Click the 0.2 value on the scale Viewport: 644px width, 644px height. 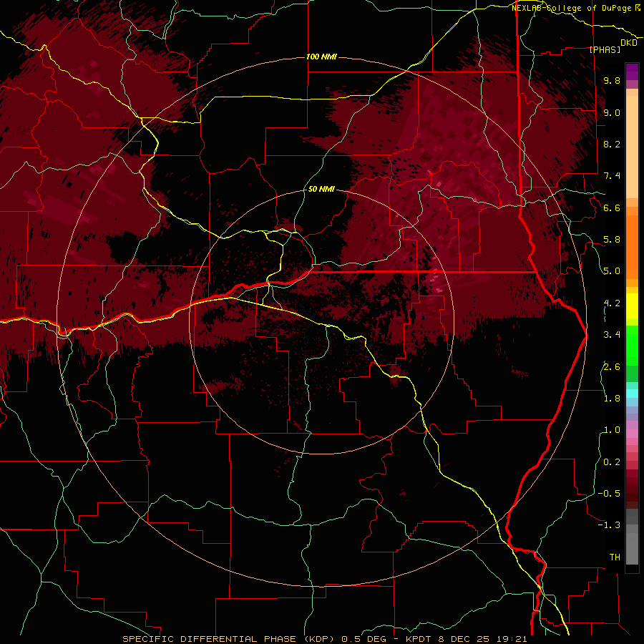612,462
